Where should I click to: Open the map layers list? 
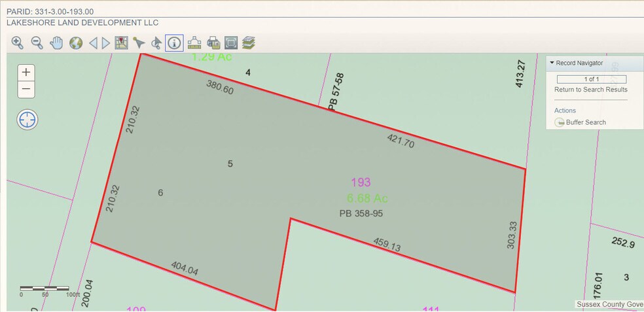(248, 43)
